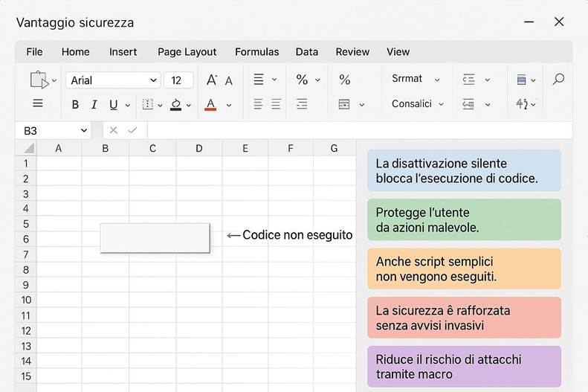Open the search magnifier
588x392 pixels.
(558, 79)
